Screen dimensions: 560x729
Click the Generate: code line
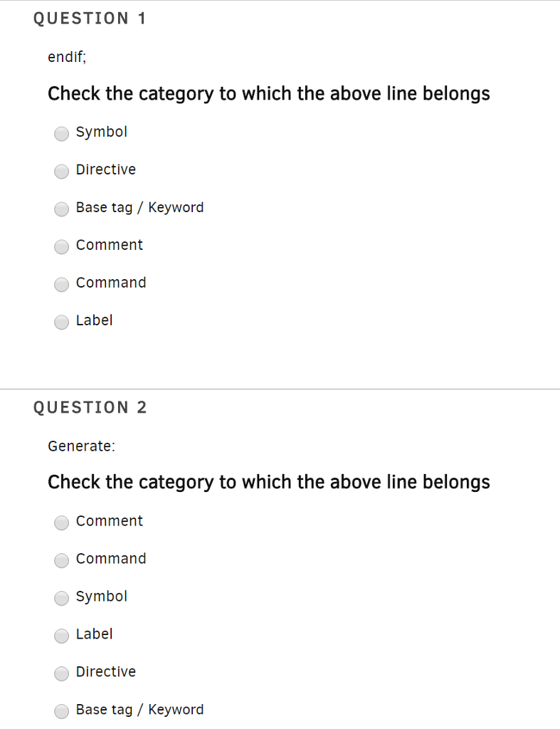point(81,446)
